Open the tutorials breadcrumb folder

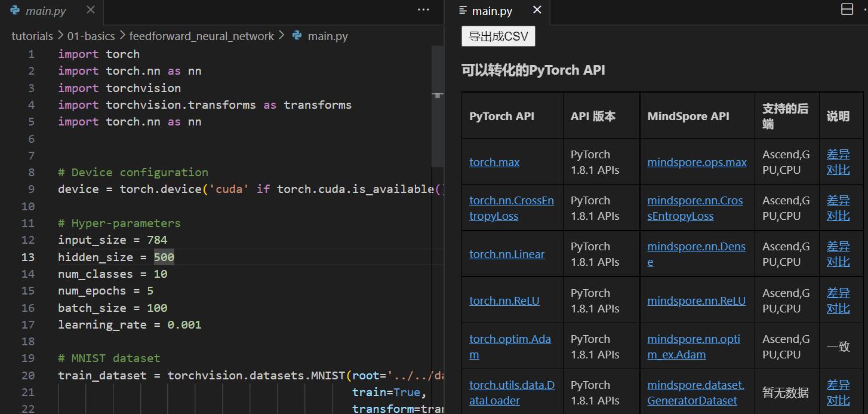point(32,36)
